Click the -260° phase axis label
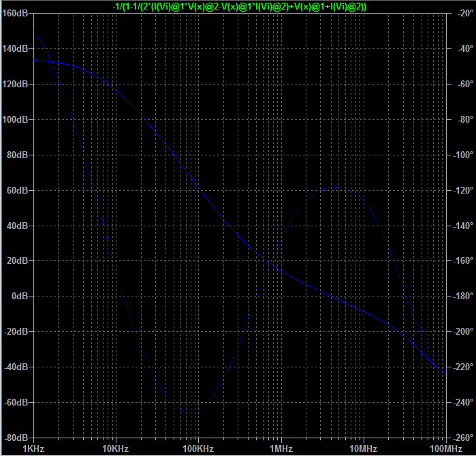The width and height of the screenshot is (476, 456). (x=463, y=438)
